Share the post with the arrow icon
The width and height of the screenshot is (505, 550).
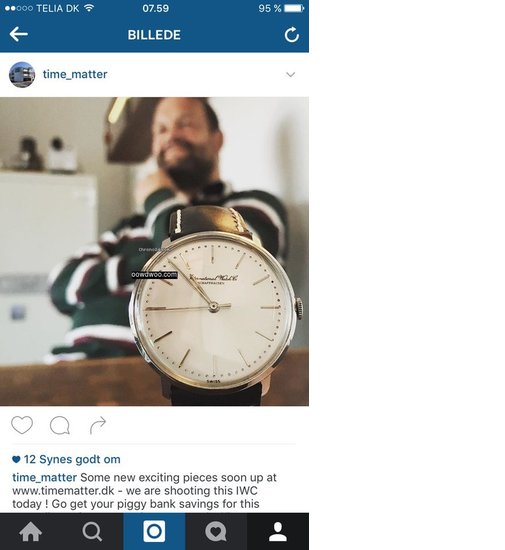(98, 425)
